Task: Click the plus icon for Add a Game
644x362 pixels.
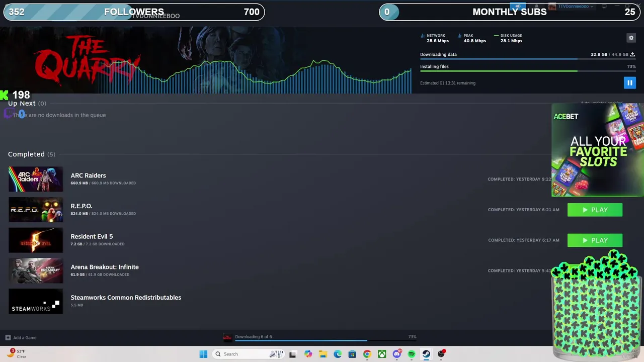Action: coord(8,337)
